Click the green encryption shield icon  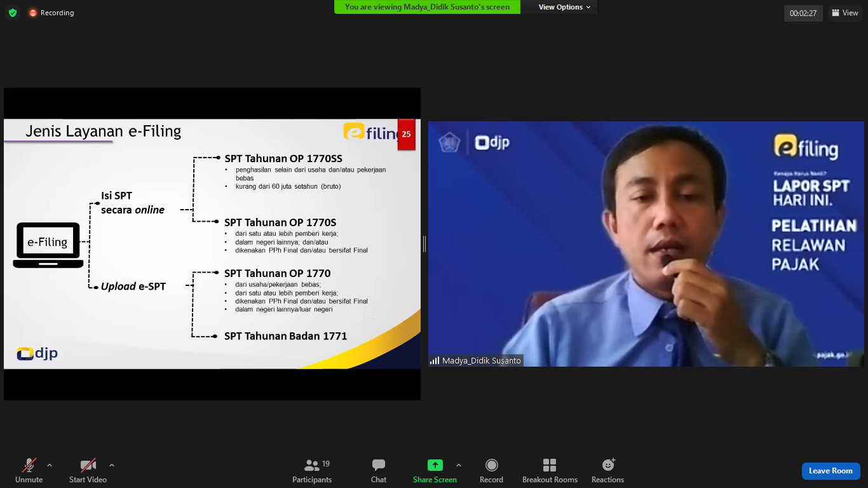tap(13, 13)
